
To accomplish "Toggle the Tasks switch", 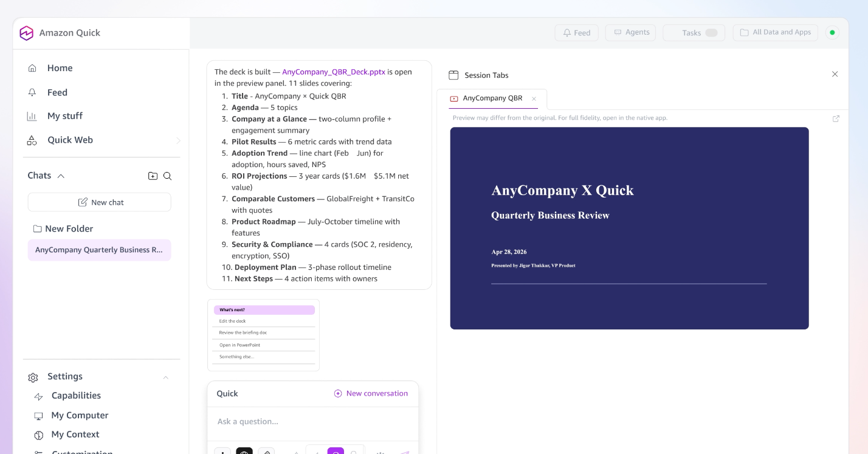I will coord(711,33).
